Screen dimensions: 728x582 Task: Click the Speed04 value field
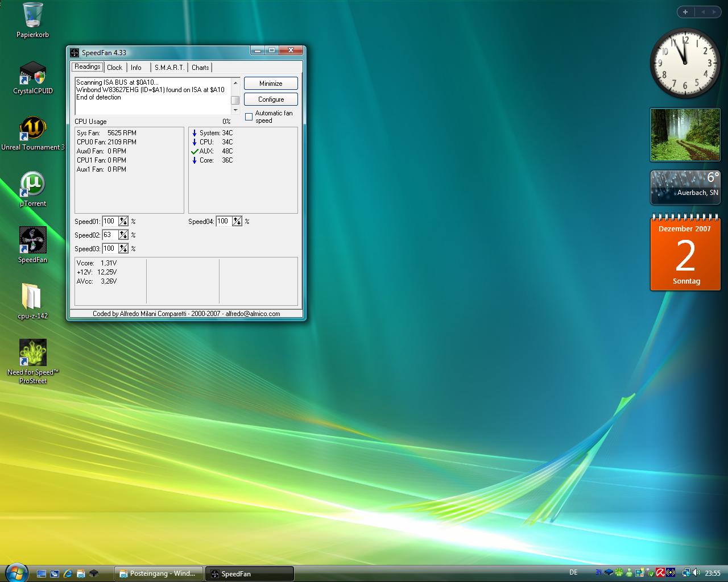pos(224,221)
